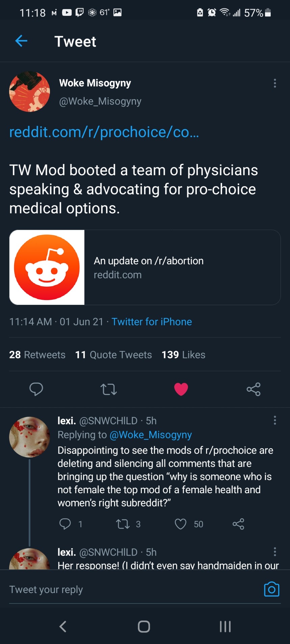The image size is (290, 644).
Task: Share the main tweet
Action: pyautogui.click(x=254, y=389)
